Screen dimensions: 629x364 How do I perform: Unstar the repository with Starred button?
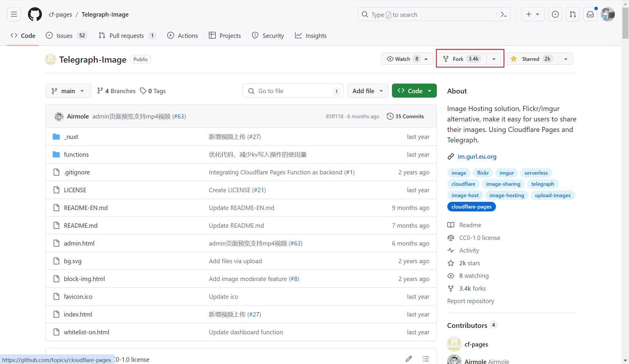coord(531,59)
